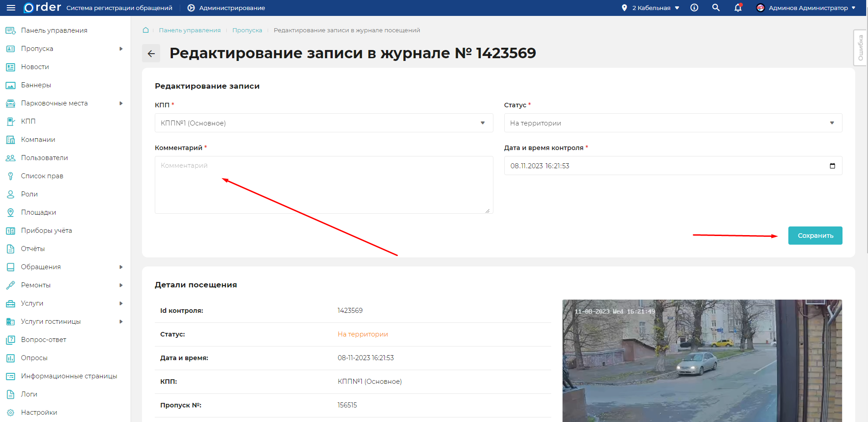The height and width of the screenshot is (422, 868).
Task: Click the info icon in the top bar
Action: [694, 7]
